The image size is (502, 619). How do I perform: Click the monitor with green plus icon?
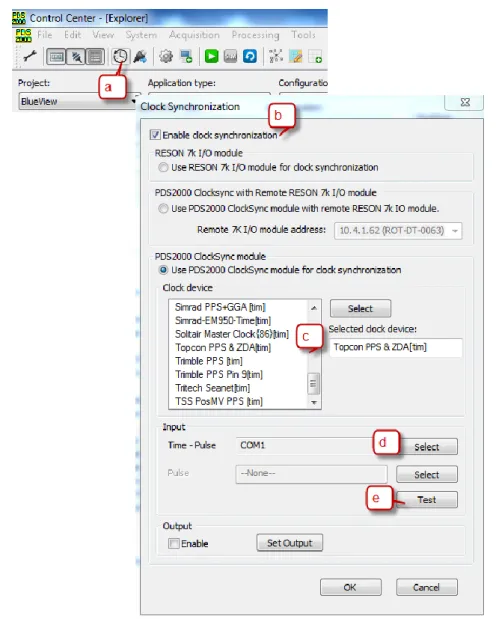(x=186, y=56)
